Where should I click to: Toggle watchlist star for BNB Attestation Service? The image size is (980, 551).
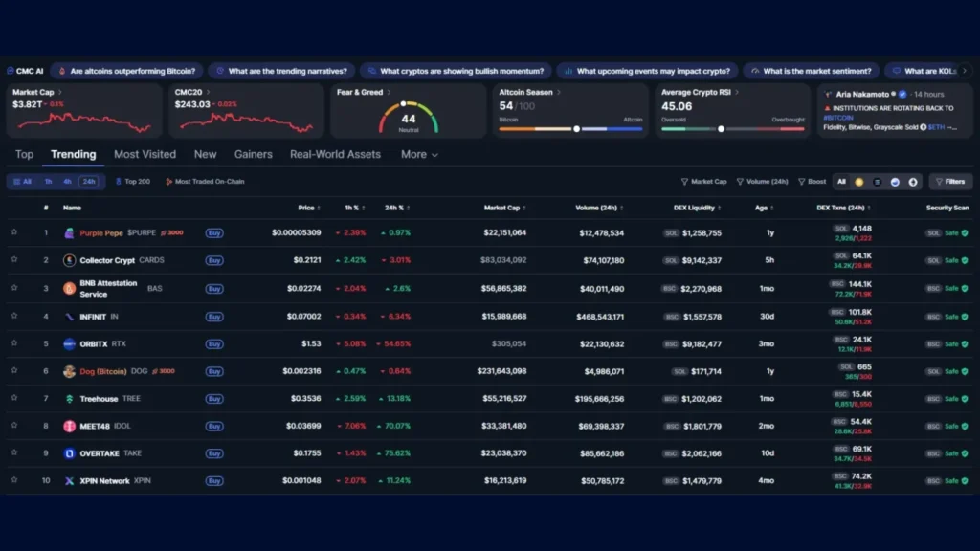click(13, 288)
